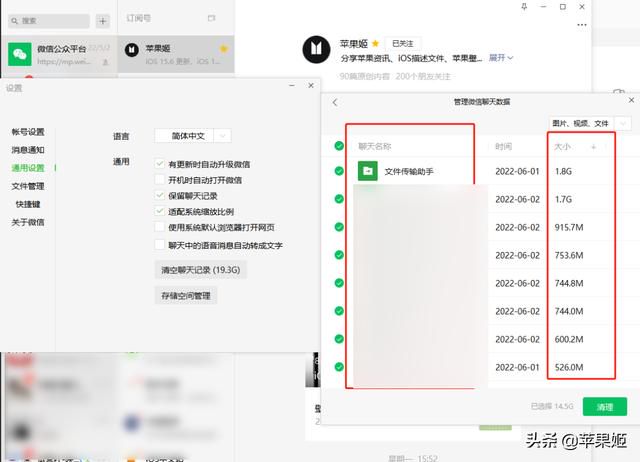
Task: Click the 聊天名称 column header
Action: [375, 146]
